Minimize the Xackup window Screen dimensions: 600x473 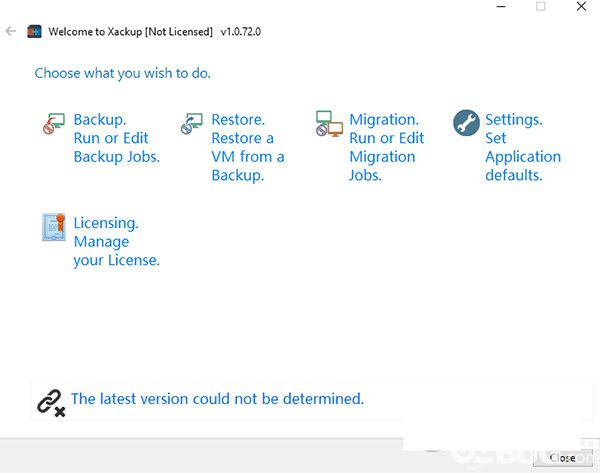click(x=501, y=7)
